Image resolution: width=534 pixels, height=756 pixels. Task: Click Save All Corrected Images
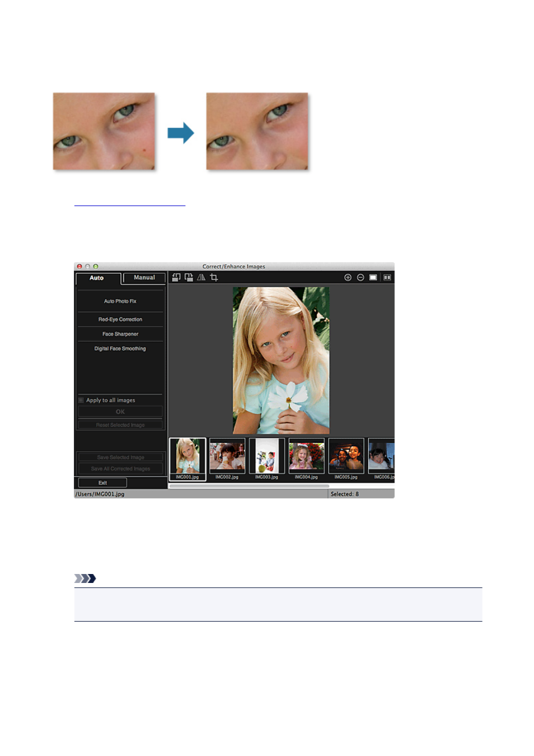[120, 469]
